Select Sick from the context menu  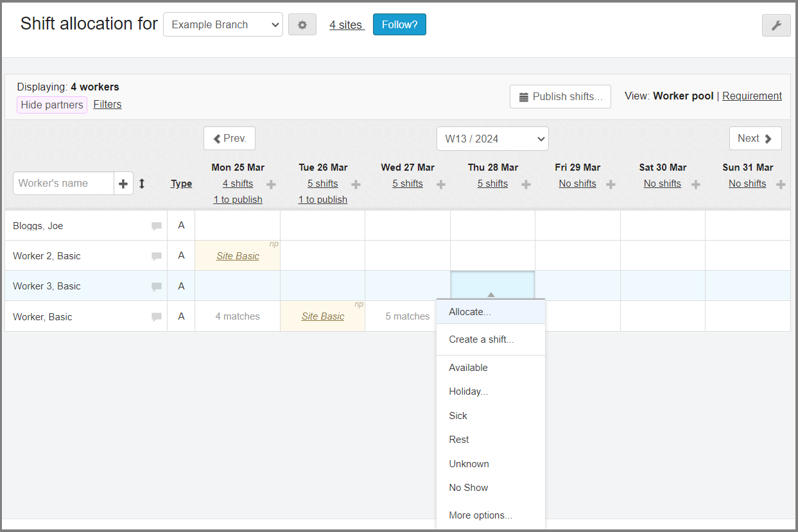pos(458,416)
